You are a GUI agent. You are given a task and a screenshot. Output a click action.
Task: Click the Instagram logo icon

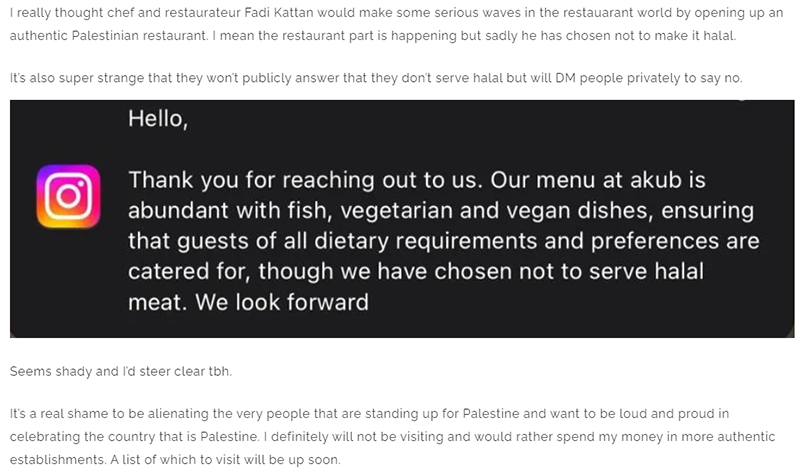68,196
